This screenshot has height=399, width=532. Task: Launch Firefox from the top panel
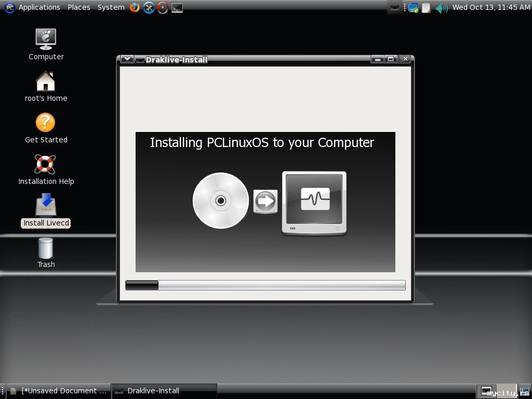click(135, 7)
